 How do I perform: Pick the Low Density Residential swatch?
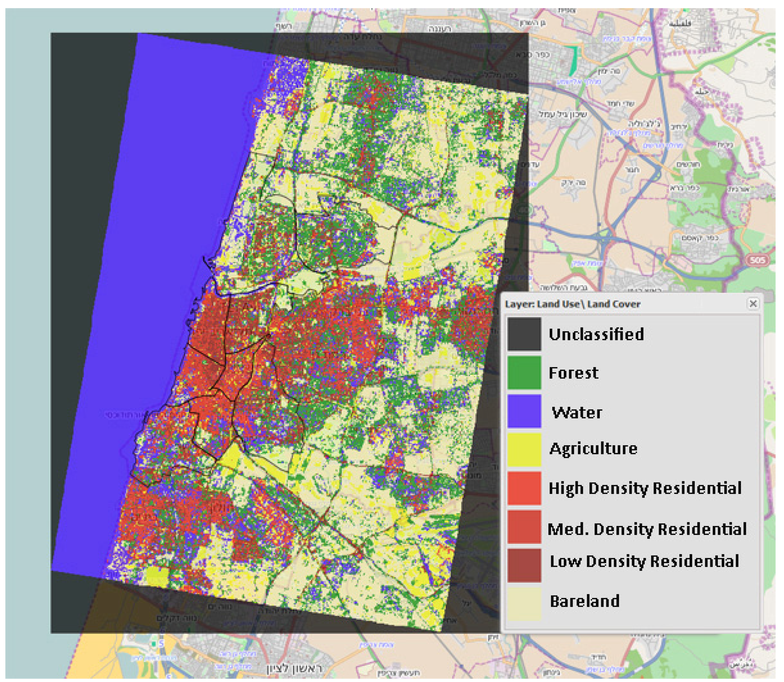pyautogui.click(x=524, y=565)
